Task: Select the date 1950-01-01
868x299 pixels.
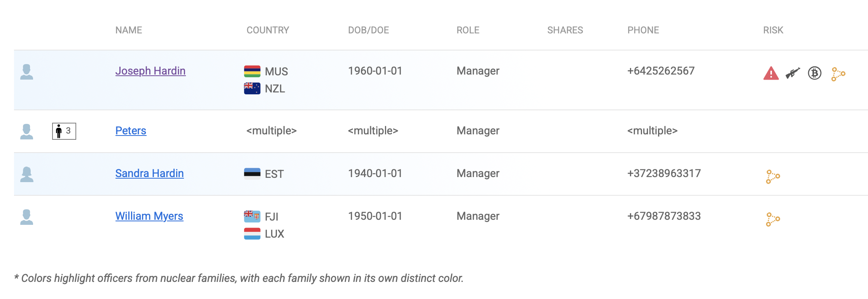Action: pyautogui.click(x=375, y=216)
